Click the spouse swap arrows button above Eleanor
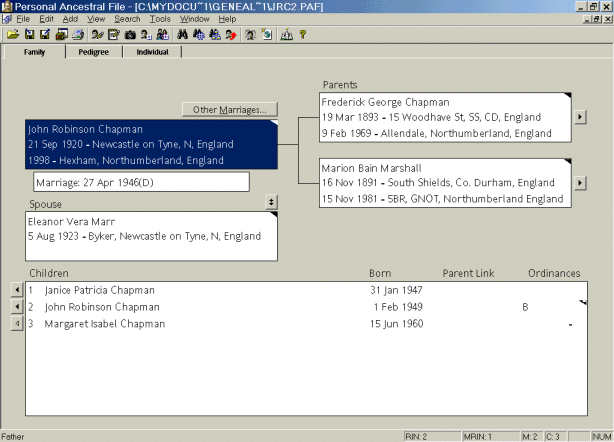Screen dimensions: 614x442 (x=271, y=202)
